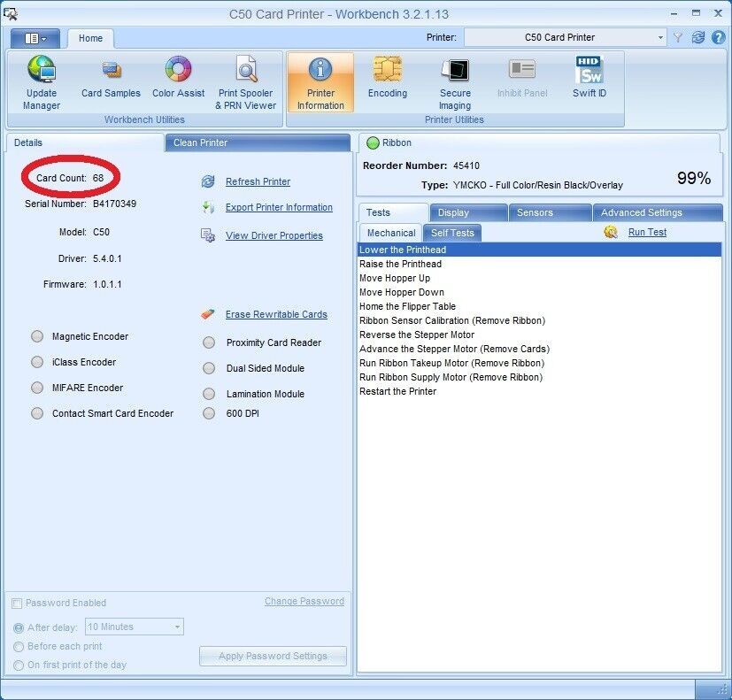Click the iClass Encoder indicator
Image resolution: width=732 pixels, height=700 pixels.
click(37, 362)
